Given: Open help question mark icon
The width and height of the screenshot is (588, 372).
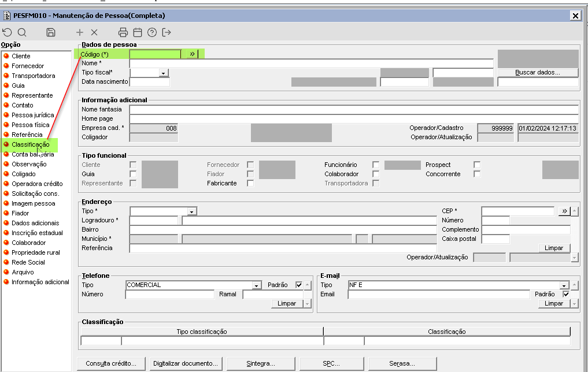Looking at the screenshot, I should point(152,32).
